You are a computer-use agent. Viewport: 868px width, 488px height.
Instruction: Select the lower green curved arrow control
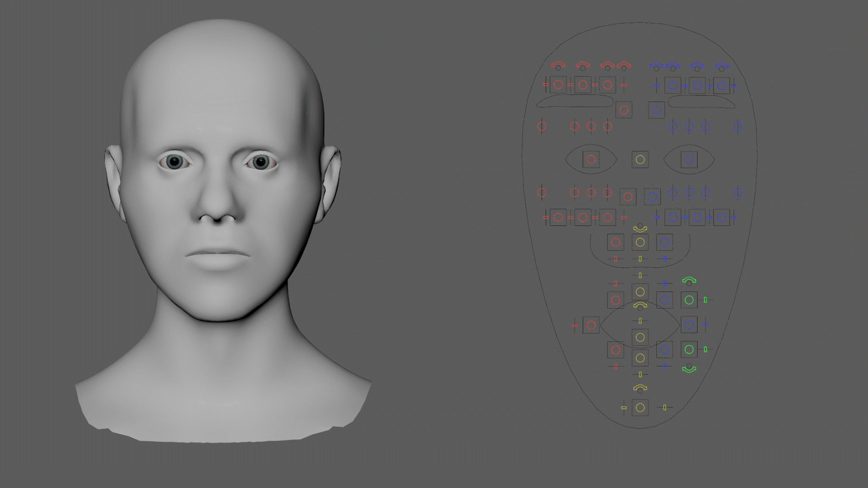(689, 370)
